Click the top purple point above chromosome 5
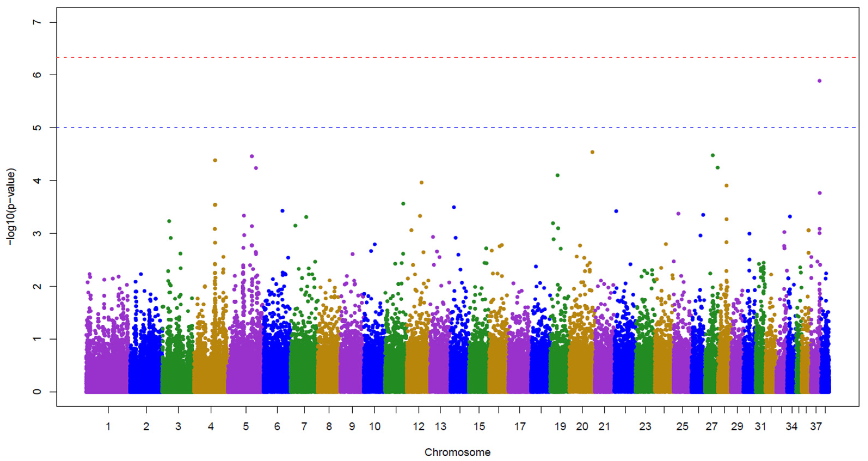 (x=252, y=156)
